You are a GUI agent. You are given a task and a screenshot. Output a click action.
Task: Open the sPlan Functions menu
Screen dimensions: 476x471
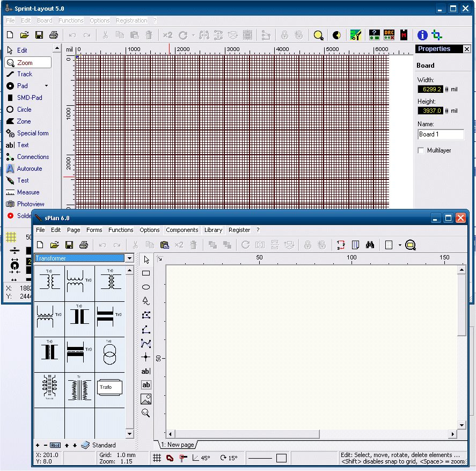click(121, 230)
